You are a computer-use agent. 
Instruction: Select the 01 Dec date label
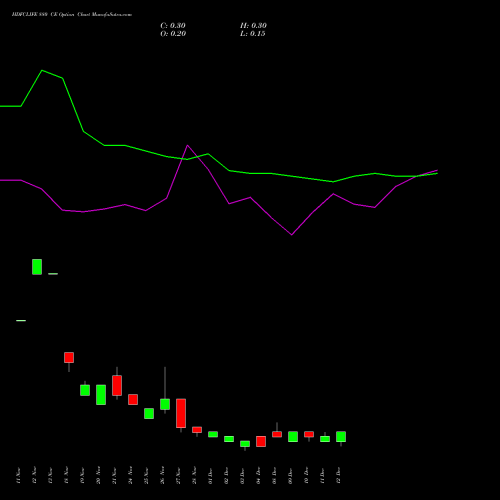(210, 475)
